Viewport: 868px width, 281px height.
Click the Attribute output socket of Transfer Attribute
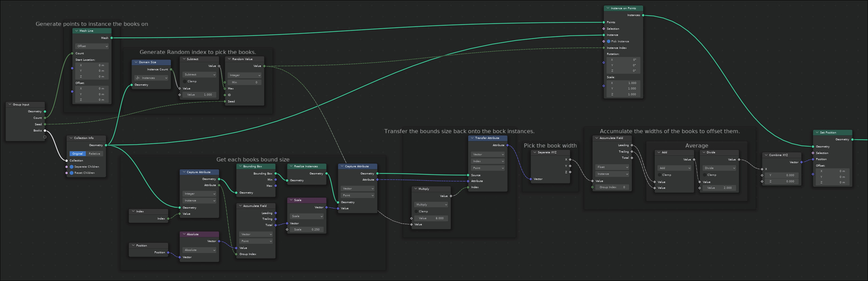pos(507,145)
